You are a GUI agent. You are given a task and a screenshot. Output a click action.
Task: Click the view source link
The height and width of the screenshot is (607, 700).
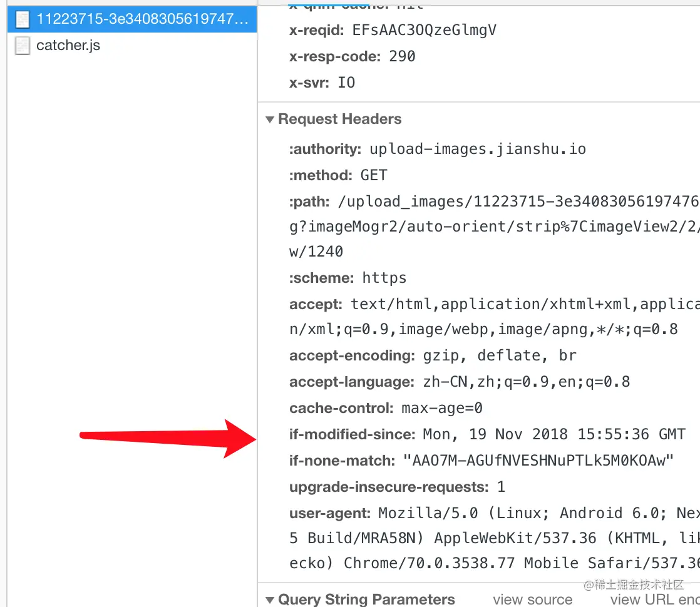coord(533,599)
